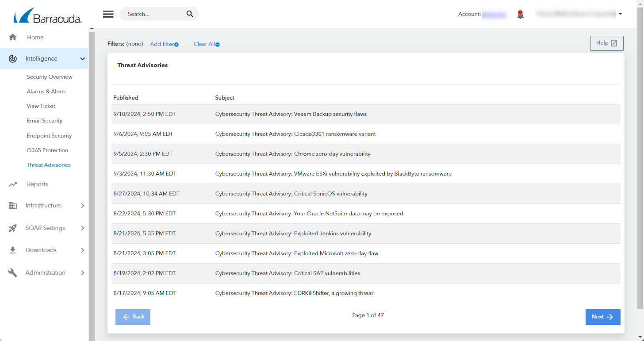
Task: Open the Help button
Action: (x=606, y=43)
